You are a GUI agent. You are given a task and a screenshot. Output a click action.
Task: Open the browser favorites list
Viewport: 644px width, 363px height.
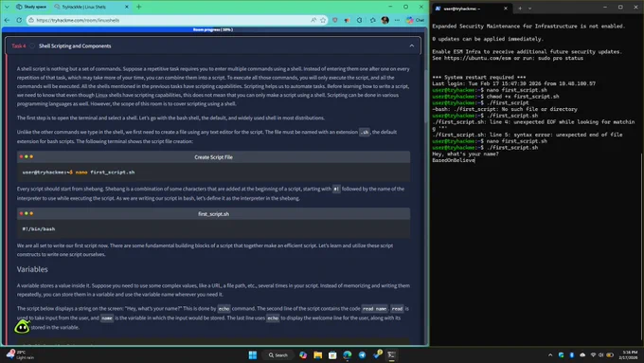click(372, 20)
